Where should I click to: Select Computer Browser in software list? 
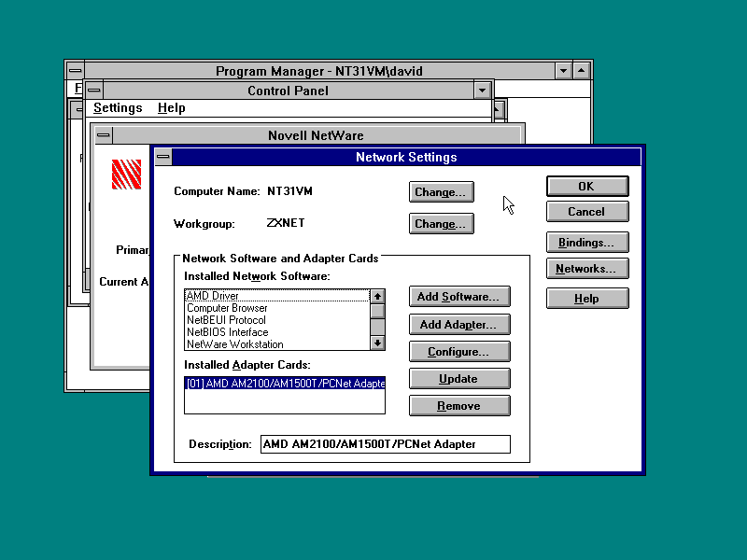point(277,308)
